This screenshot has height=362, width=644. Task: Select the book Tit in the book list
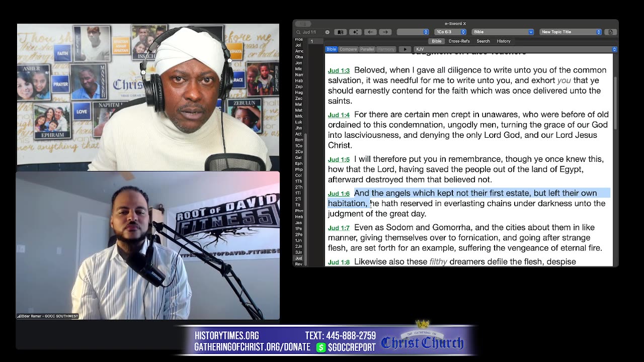click(299, 205)
